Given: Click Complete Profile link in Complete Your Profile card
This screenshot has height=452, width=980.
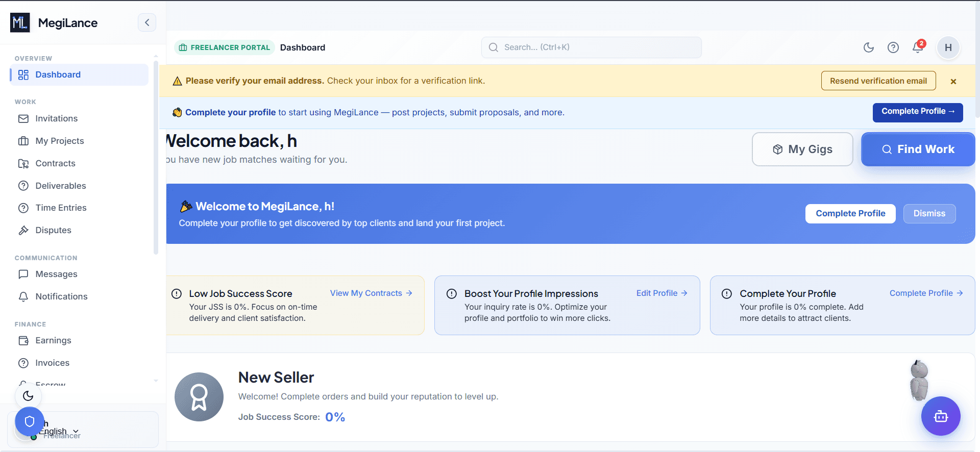Looking at the screenshot, I should pos(926,293).
